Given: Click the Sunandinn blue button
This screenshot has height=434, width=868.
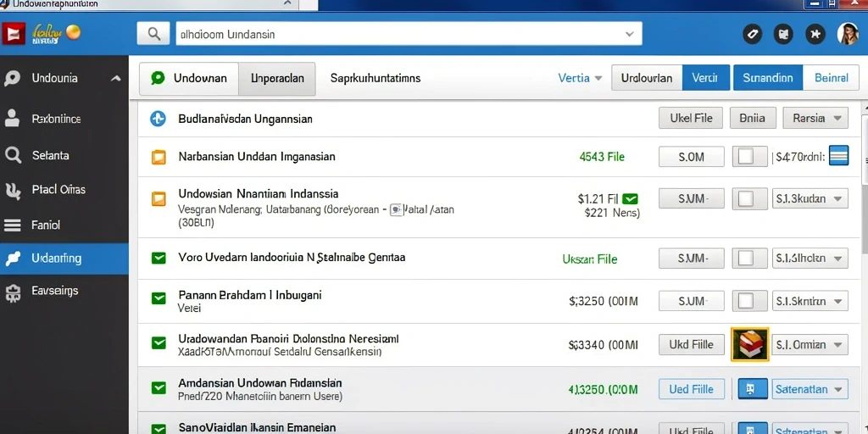Looking at the screenshot, I should click(x=767, y=78).
